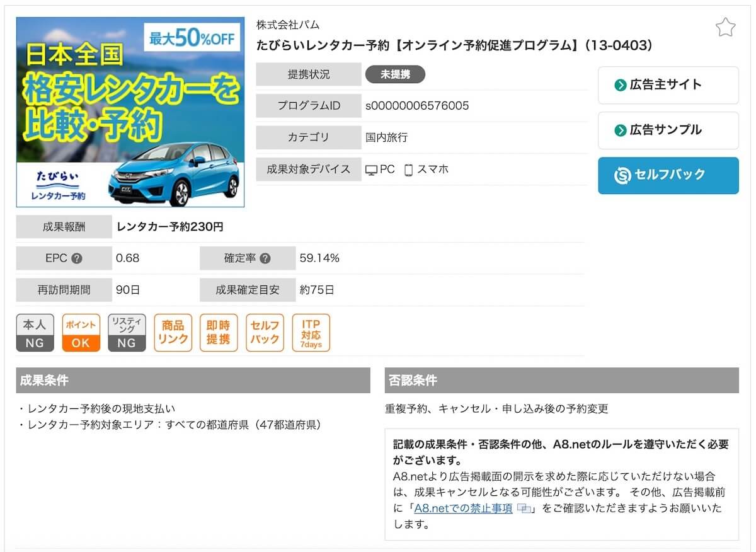This screenshot has width=756, height=552.
Task: Click the ポイント OK badge icon
Action: (81, 333)
